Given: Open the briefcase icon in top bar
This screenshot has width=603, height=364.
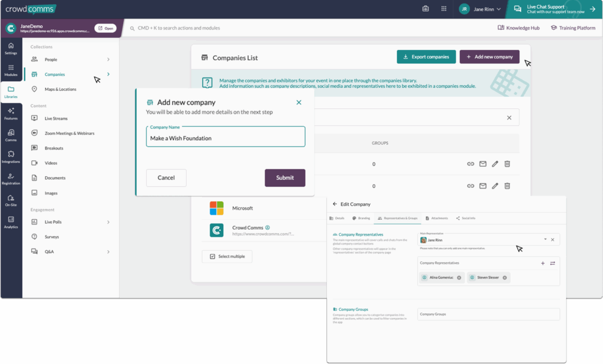Looking at the screenshot, I should (426, 9).
